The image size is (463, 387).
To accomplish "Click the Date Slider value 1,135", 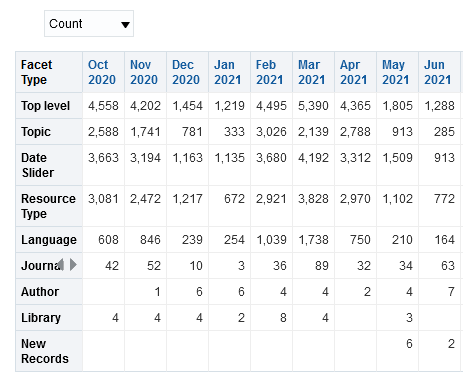I will click(x=229, y=158).
